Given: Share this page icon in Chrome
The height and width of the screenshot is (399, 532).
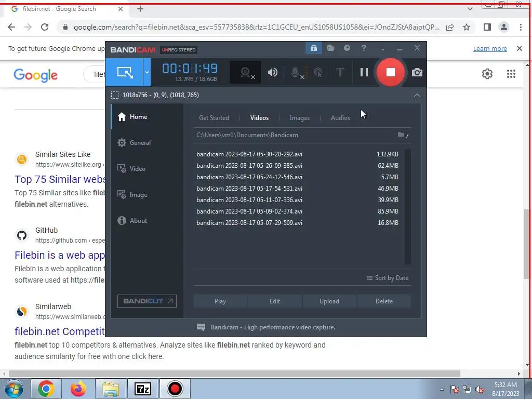Looking at the screenshot, I should point(450,27).
